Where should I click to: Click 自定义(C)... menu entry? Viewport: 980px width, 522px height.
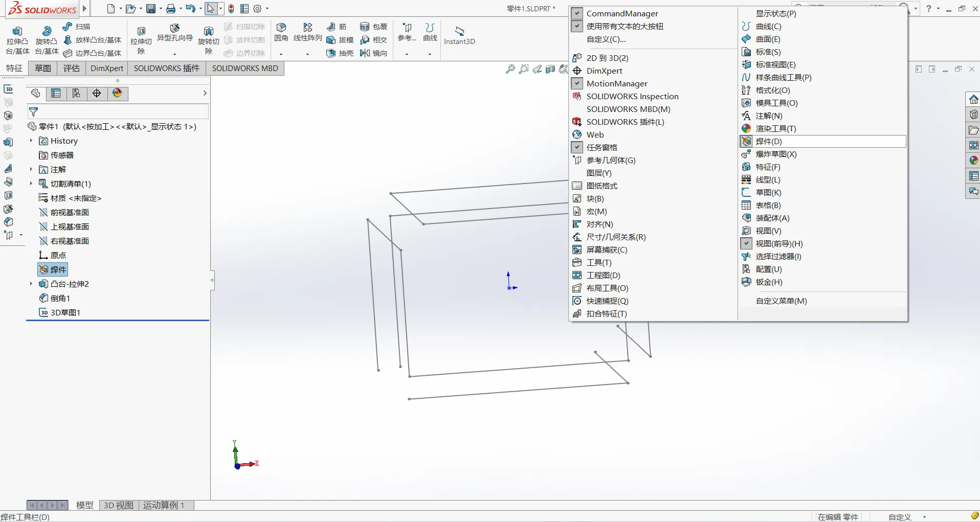(x=606, y=39)
